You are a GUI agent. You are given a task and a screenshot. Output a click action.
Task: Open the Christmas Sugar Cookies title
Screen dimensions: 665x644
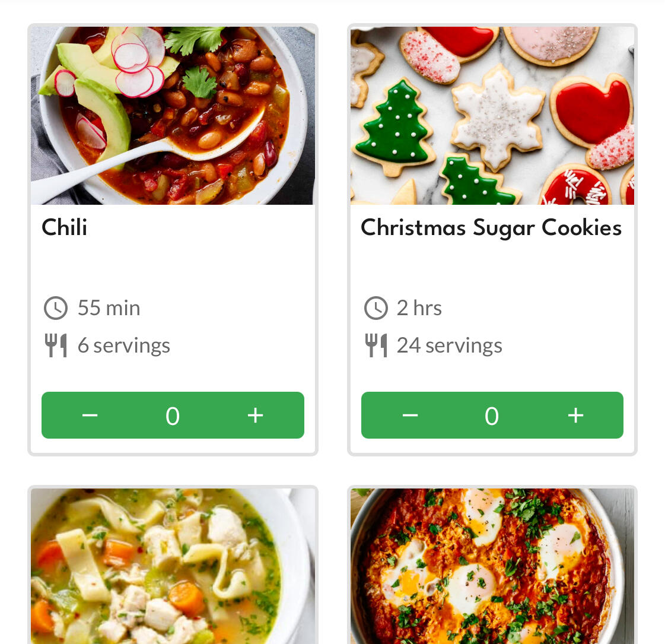click(x=491, y=228)
